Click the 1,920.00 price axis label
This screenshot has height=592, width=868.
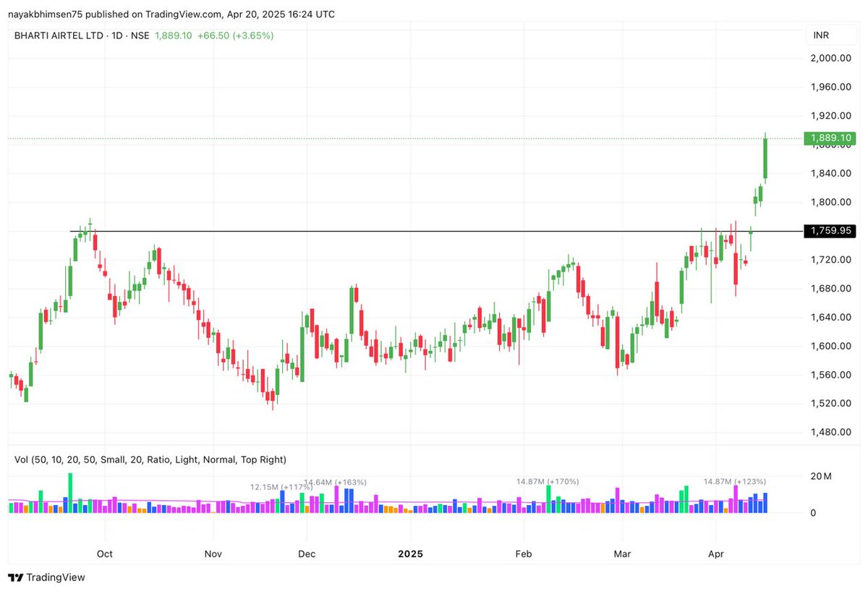click(830, 116)
